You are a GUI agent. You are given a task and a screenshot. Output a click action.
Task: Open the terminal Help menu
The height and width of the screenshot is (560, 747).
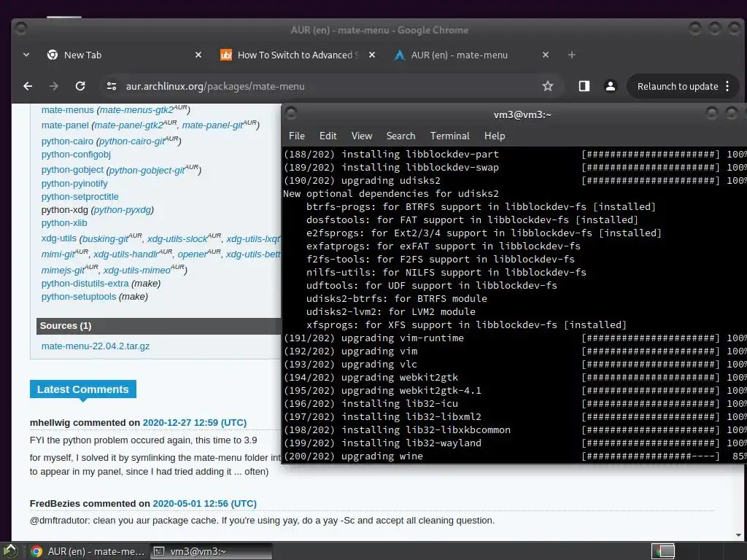click(x=495, y=136)
